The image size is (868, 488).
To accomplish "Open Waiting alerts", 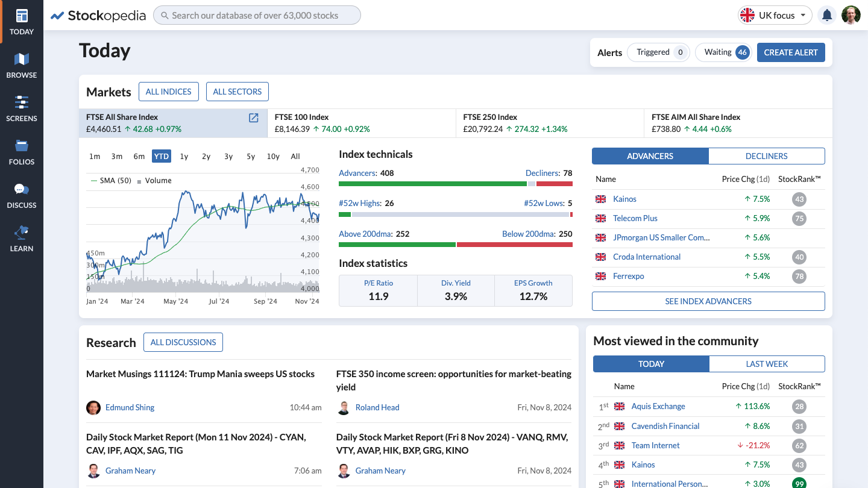I will 724,52.
